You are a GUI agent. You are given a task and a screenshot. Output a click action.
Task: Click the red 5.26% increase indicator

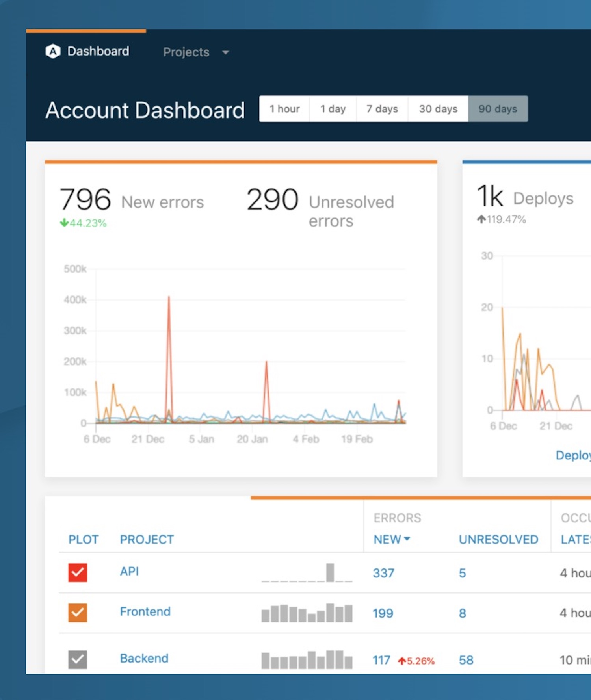[416, 661]
